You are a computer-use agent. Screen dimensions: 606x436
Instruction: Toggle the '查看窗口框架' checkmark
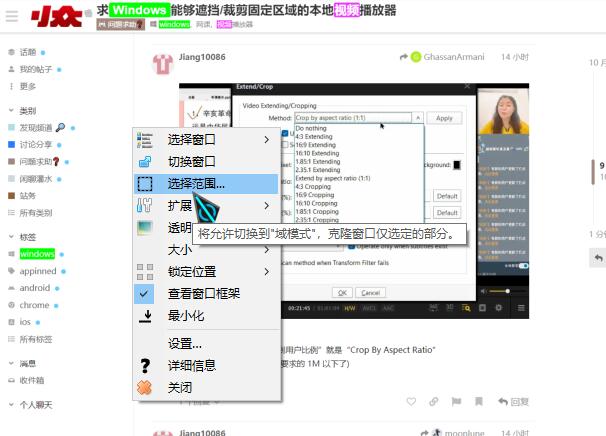145,293
